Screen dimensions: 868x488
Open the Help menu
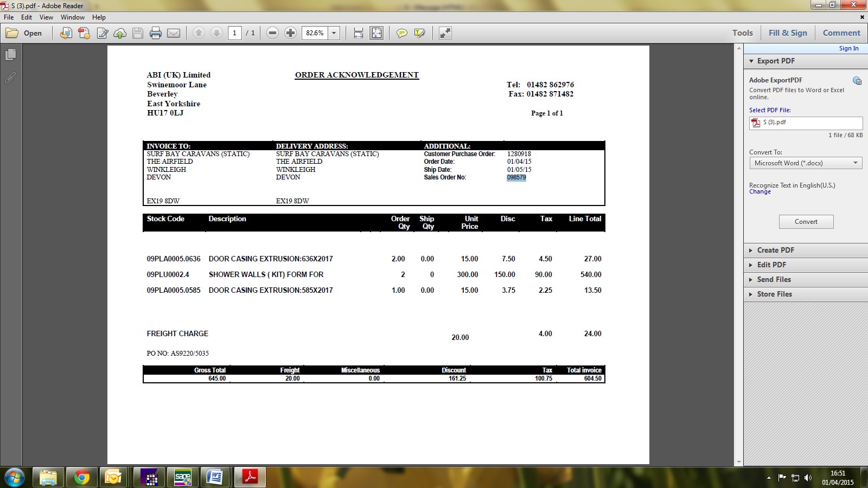tap(99, 17)
